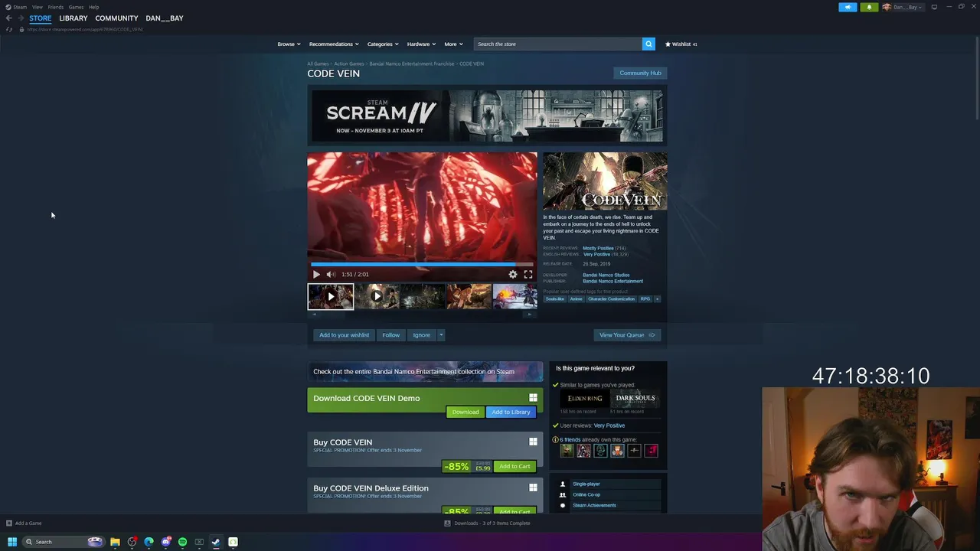Click the store search magnifier button
Viewport: 980px width, 551px height.
click(x=648, y=44)
